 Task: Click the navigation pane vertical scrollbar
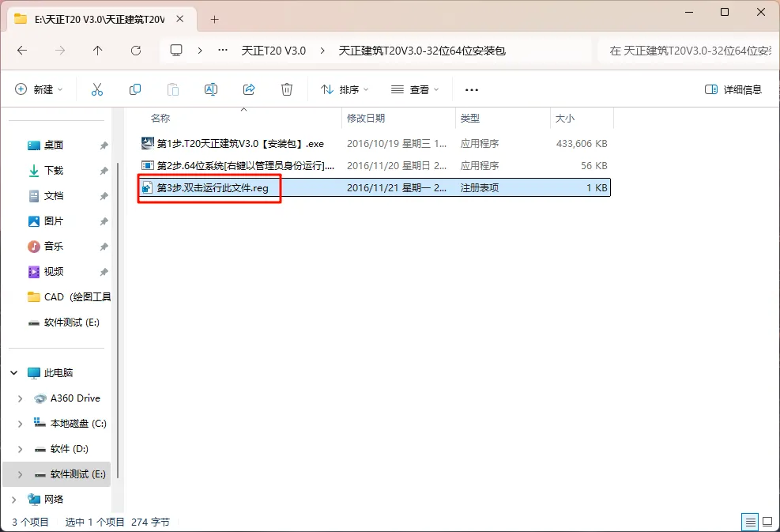tap(118, 319)
